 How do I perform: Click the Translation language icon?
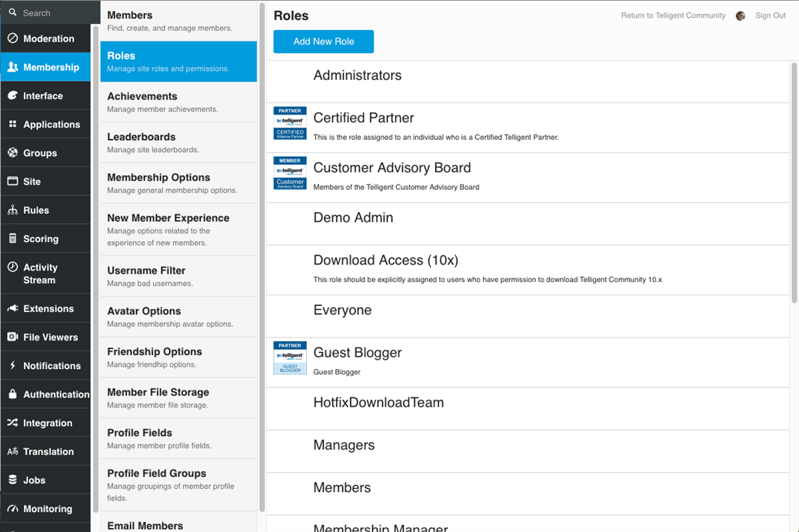point(13,451)
